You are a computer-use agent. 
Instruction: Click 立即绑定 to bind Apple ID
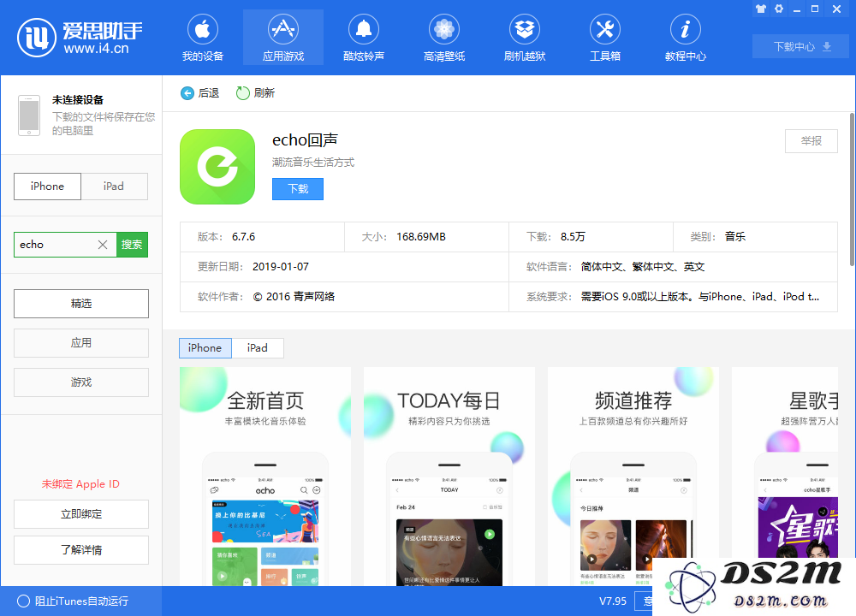[81, 514]
